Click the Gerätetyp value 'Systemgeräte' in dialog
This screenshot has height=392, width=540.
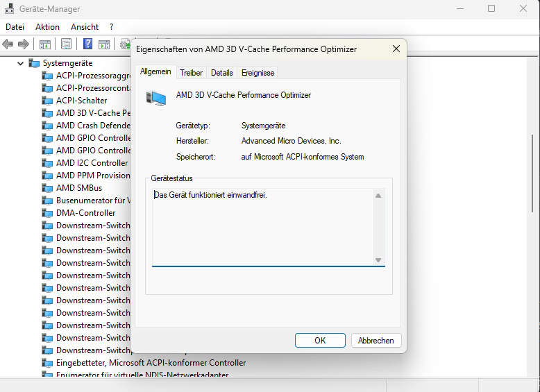(264, 126)
